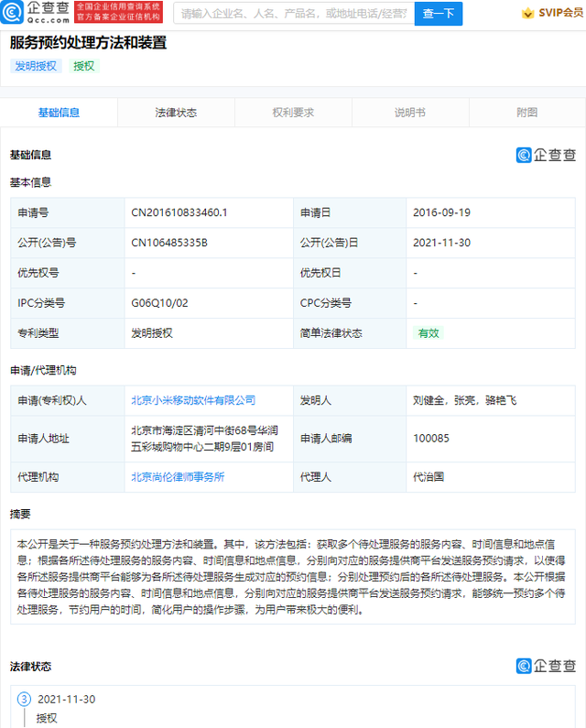
Task: Open the 说明书 tab
Action: [x=409, y=113]
